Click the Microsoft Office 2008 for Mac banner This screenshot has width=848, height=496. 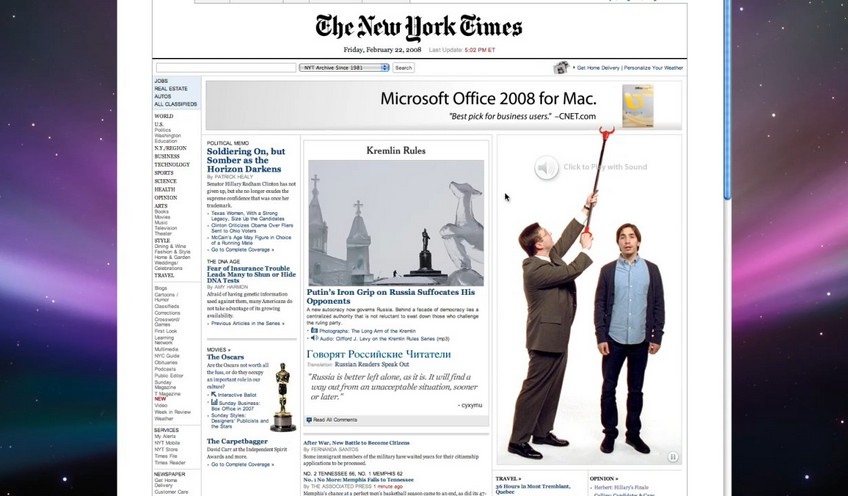tap(443, 105)
